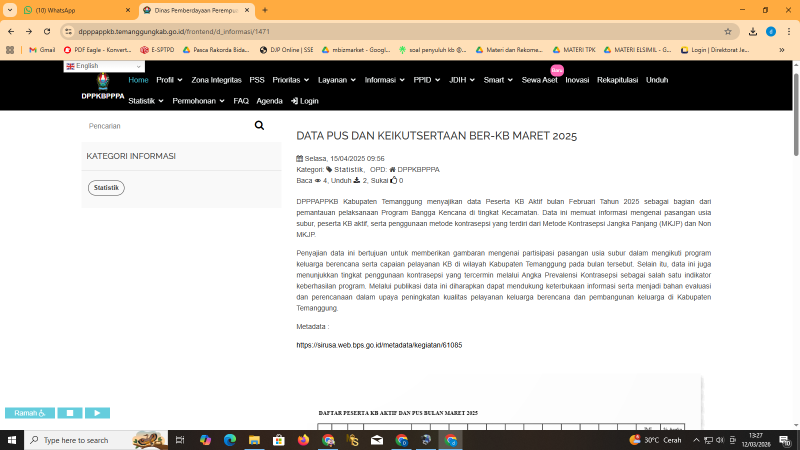The width and height of the screenshot is (800, 450).
Task: Click the Statistik category tag button
Action: click(106, 188)
